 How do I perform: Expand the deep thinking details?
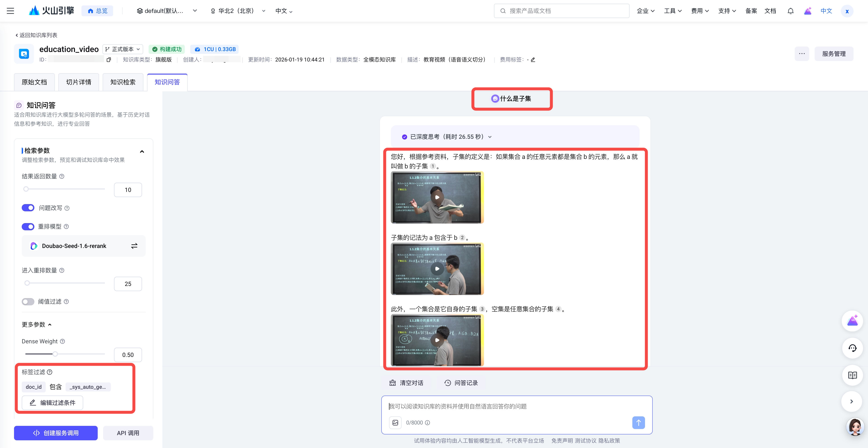coord(490,137)
